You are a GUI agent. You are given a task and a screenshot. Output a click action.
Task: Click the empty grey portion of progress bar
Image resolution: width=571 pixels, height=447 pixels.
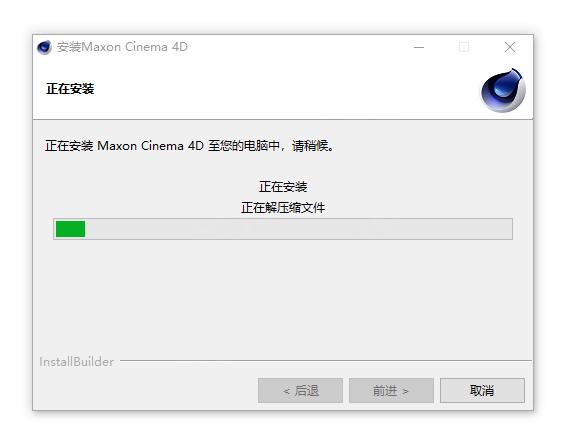tap(299, 229)
